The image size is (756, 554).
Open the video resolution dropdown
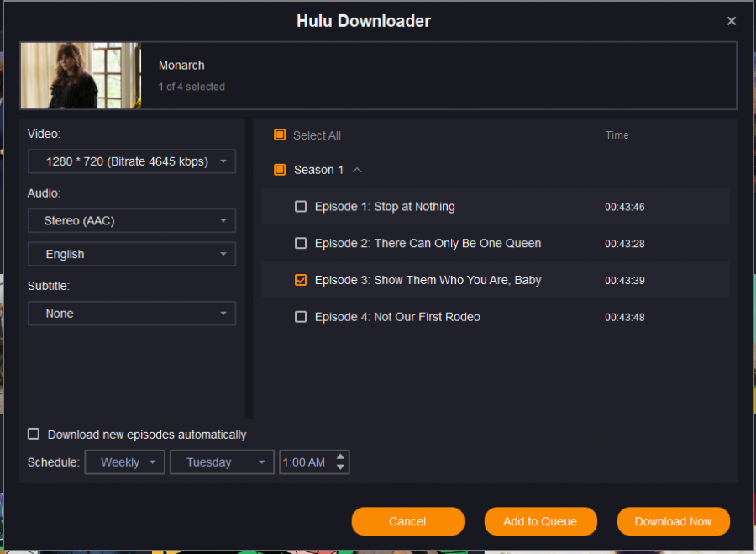[x=132, y=161]
